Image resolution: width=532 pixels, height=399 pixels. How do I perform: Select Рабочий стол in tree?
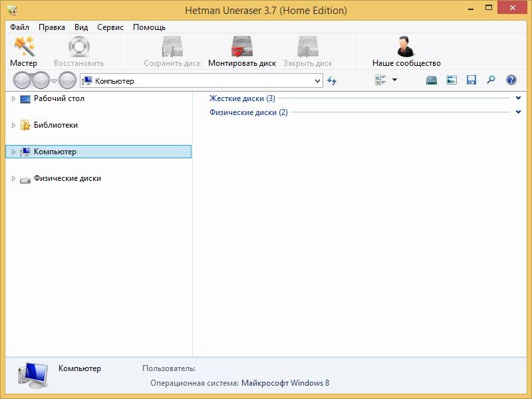tap(59, 98)
